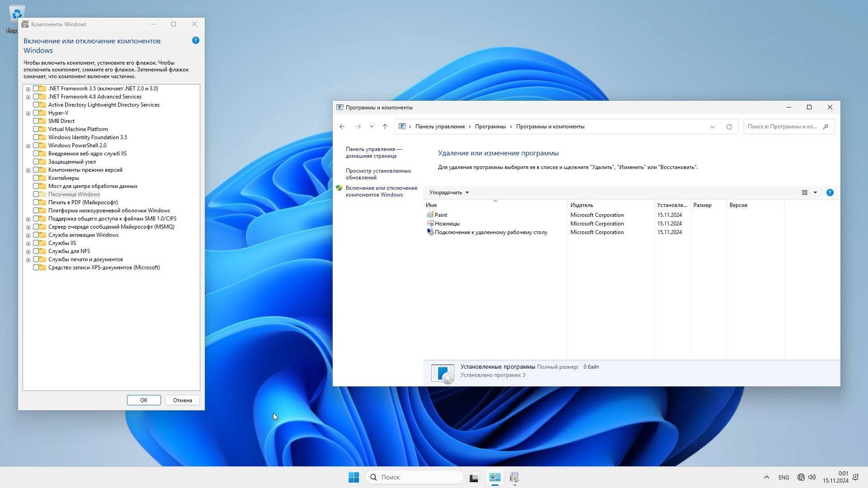Expand Службы IIS tree node

click(x=28, y=244)
